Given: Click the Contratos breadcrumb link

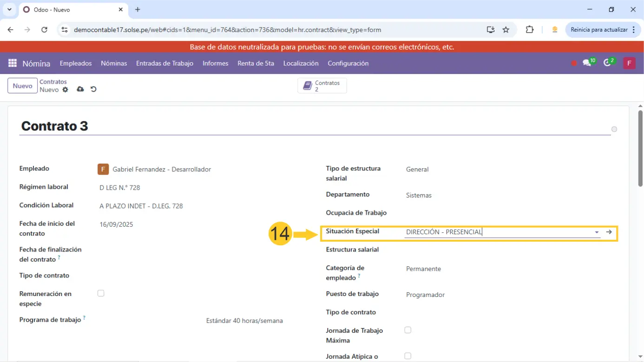Looking at the screenshot, I should pyautogui.click(x=53, y=82).
